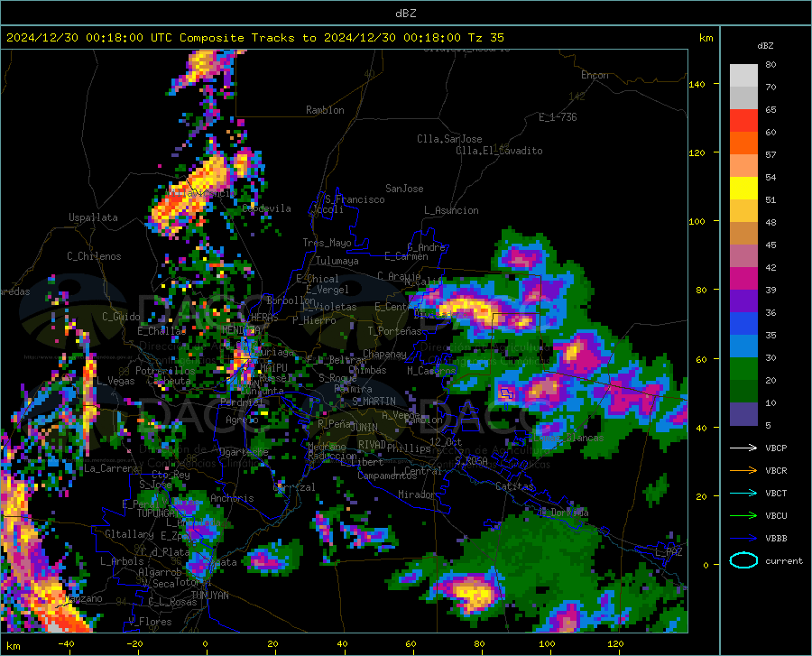
Task: Click the '120' km tick on bottom axis
Action: click(615, 644)
